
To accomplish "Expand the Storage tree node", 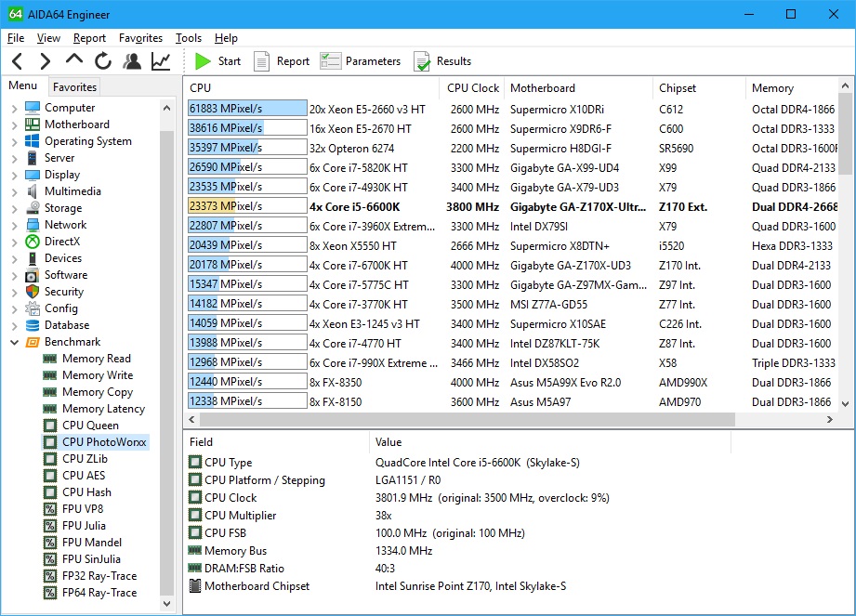I will [14, 209].
